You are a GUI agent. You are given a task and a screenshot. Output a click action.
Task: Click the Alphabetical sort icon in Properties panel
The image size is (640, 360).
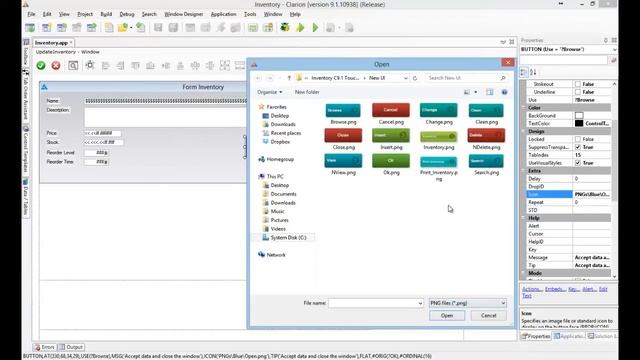coord(533,72)
